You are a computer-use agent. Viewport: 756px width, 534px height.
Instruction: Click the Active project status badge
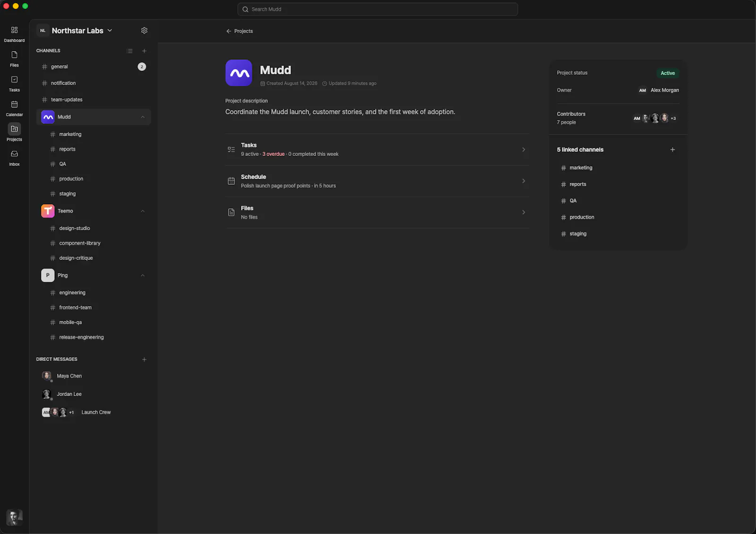click(x=668, y=73)
